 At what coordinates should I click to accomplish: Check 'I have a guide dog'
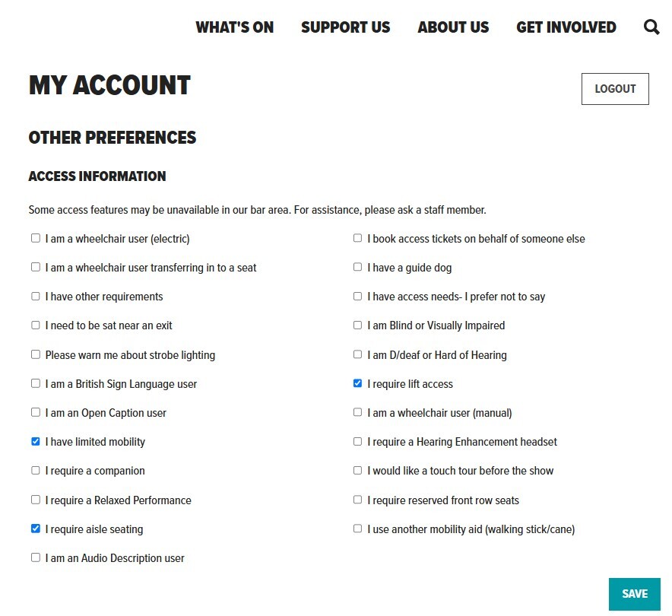[357, 266]
